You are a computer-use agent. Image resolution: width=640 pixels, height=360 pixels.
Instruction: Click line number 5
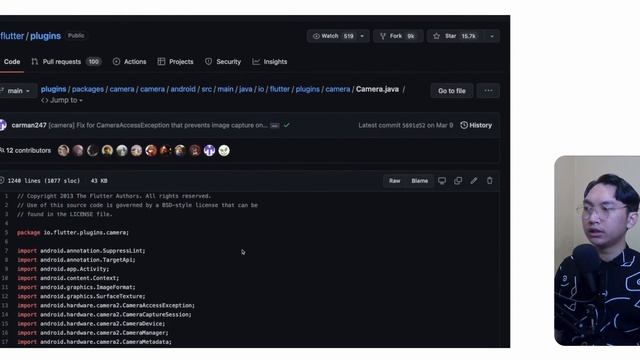(6, 233)
